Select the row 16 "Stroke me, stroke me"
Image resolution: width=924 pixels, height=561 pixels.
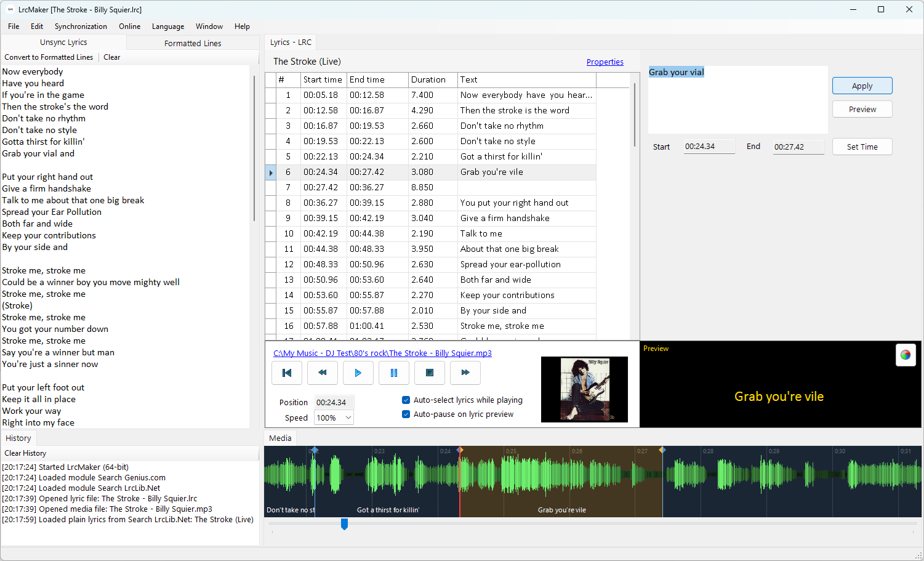pos(431,326)
